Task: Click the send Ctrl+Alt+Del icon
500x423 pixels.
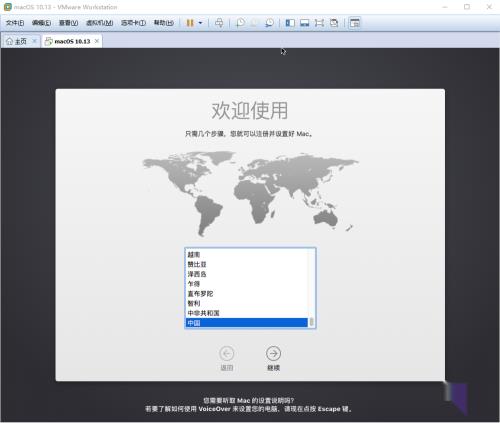Action: (219, 23)
